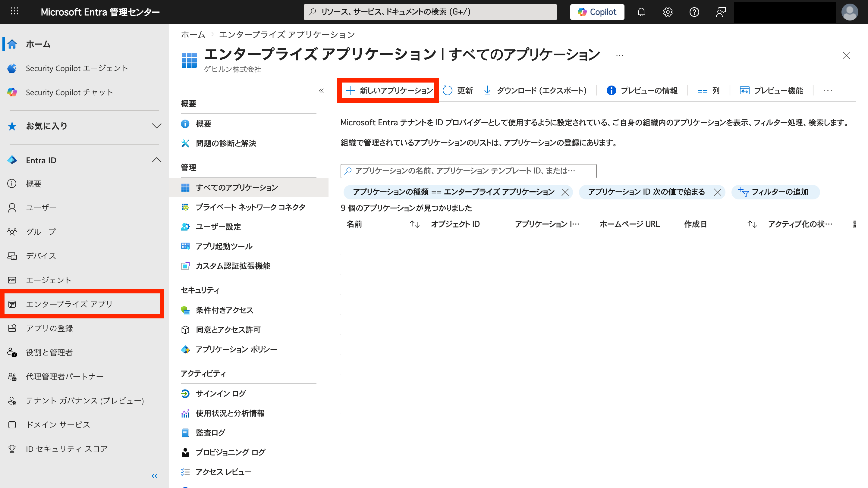
Task: Select すべてのアプリケーション menu item
Action: click(249, 188)
